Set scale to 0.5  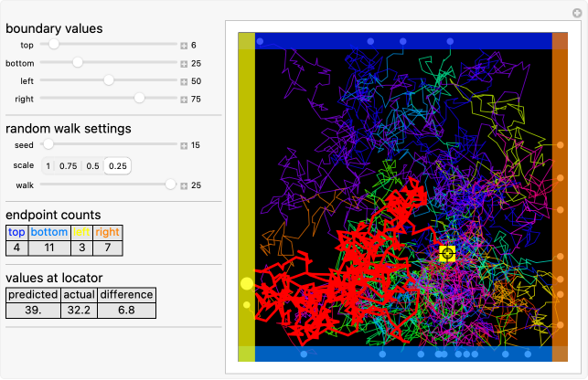(x=93, y=166)
